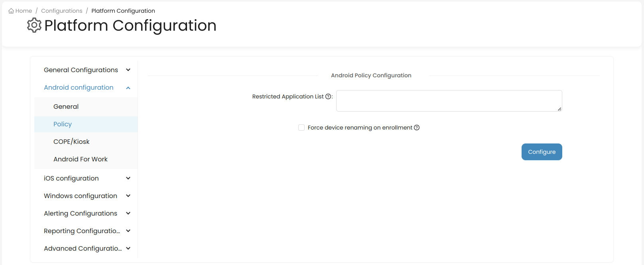This screenshot has height=265, width=644.
Task: Click the Home house icon in breadcrumb
Action: tap(11, 11)
